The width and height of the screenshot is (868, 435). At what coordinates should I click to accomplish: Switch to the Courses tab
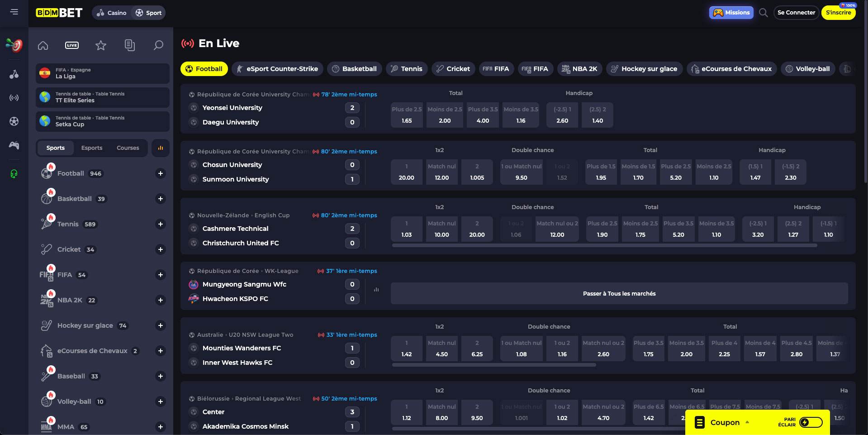tap(128, 148)
